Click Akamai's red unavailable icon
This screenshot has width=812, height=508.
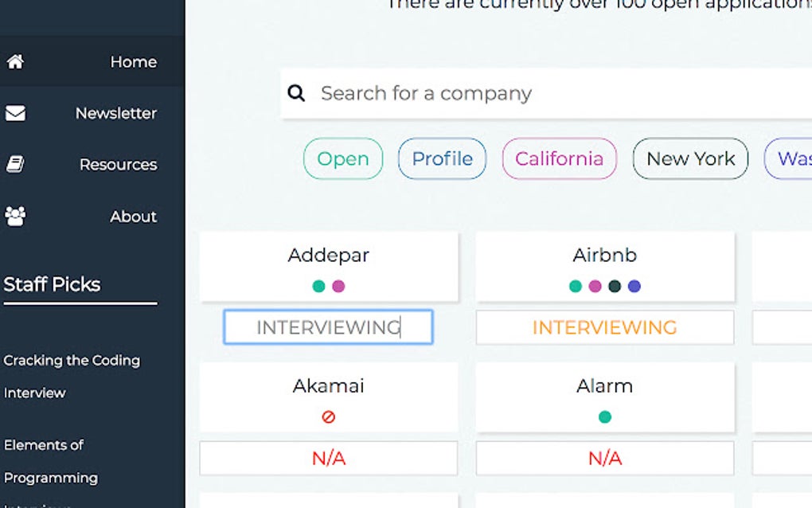(x=328, y=416)
